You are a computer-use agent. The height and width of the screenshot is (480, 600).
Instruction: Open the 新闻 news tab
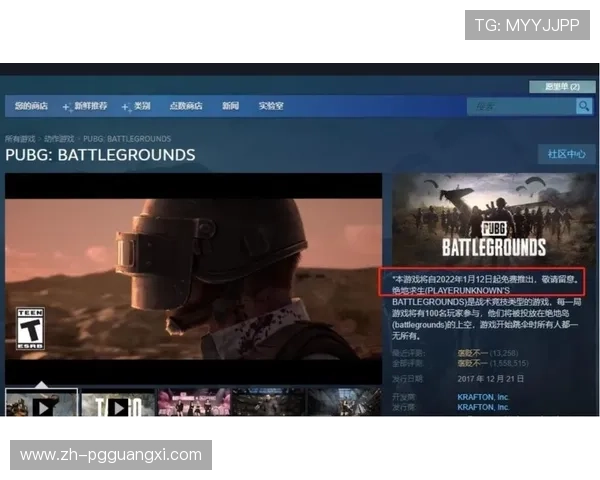[x=230, y=106]
